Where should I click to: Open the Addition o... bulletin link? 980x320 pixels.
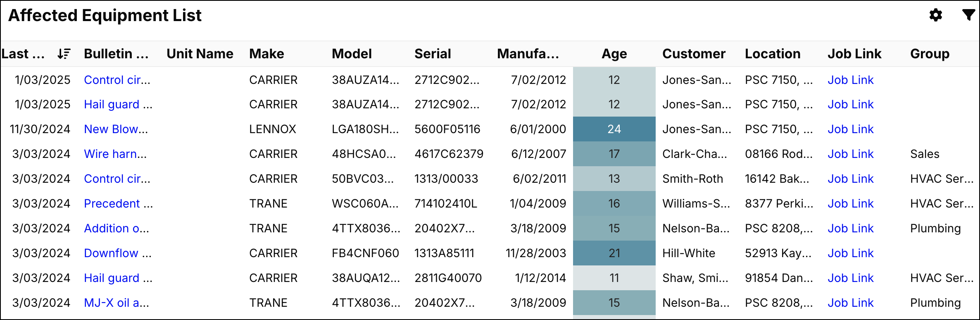[x=117, y=228]
